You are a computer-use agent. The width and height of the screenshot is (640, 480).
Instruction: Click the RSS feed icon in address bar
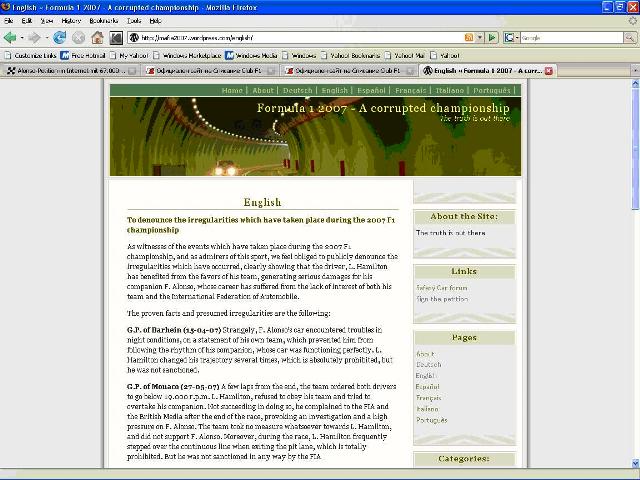tap(469, 38)
